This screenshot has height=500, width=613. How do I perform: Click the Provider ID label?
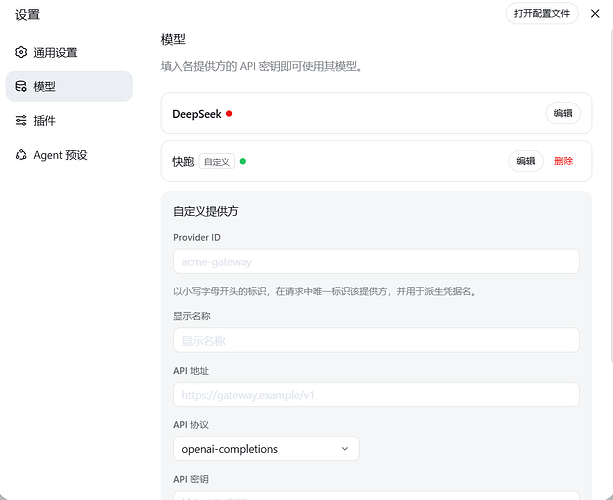point(197,238)
